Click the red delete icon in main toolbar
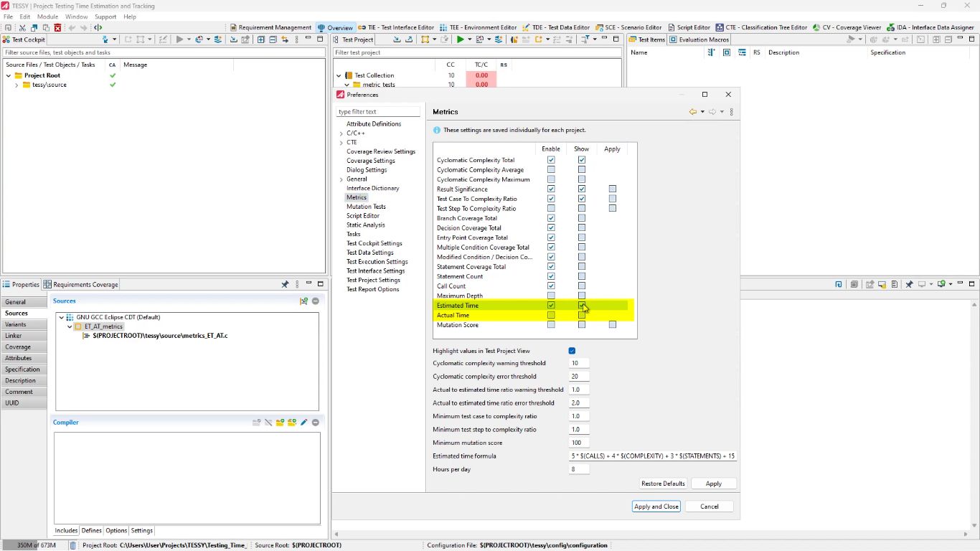Image resolution: width=980 pixels, height=551 pixels. [x=57, y=28]
